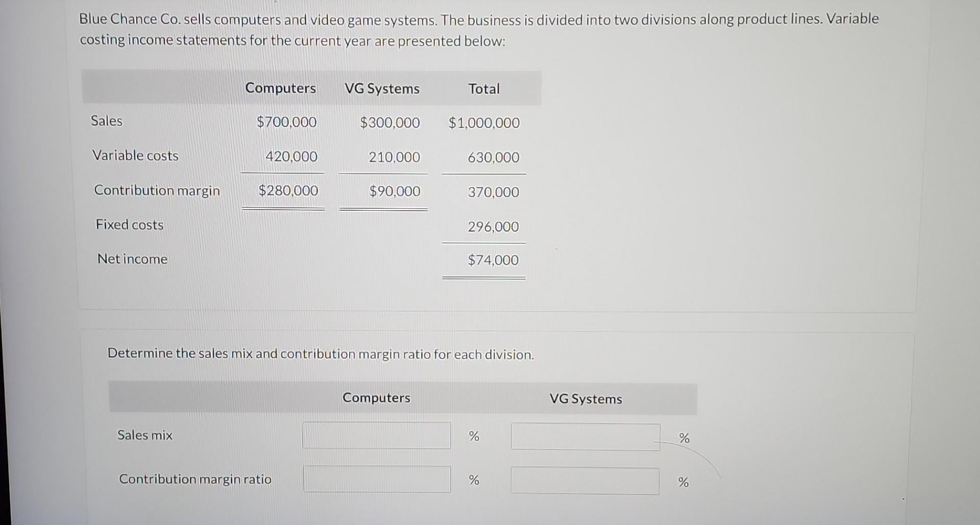Select the Contribution margin row label

coord(156,190)
